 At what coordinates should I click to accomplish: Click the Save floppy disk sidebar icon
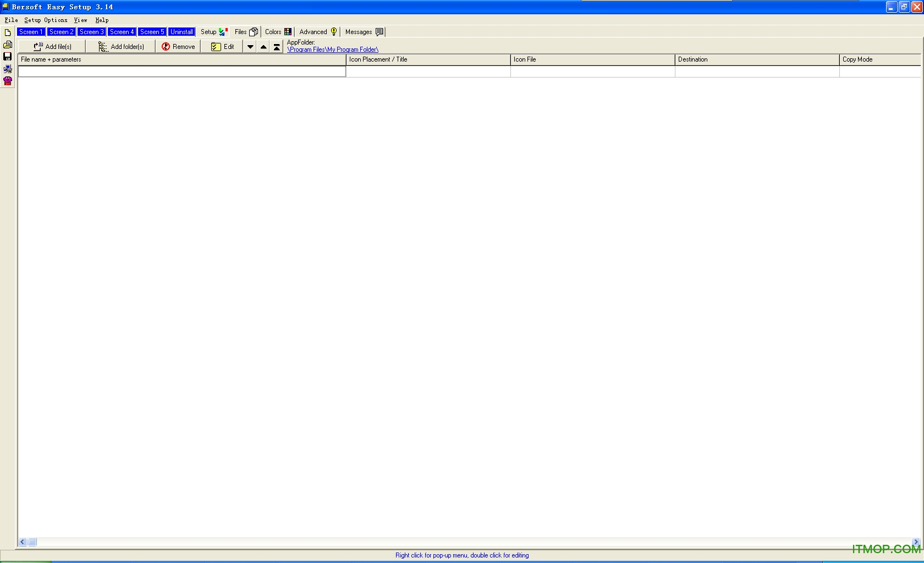point(8,56)
